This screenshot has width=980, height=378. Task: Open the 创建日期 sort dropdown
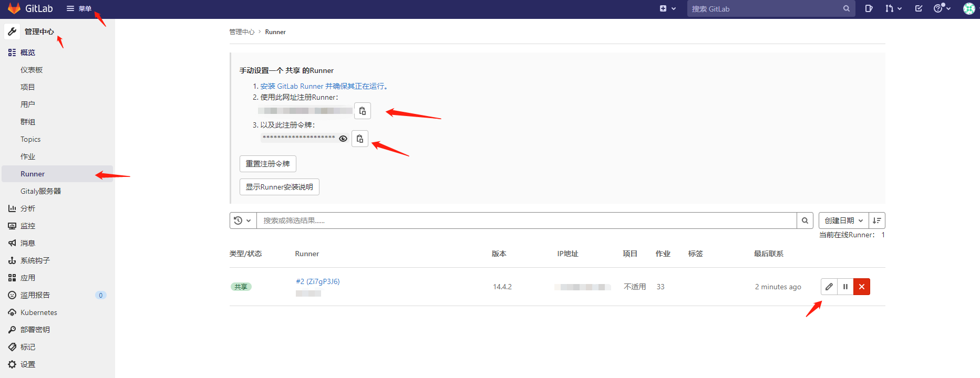click(843, 220)
